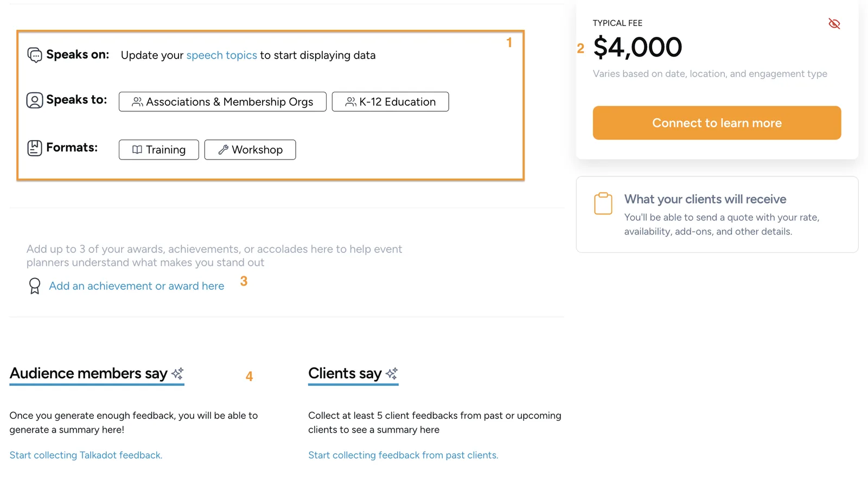Click the Formats bookmark document icon
This screenshot has width=868, height=489.
point(35,148)
